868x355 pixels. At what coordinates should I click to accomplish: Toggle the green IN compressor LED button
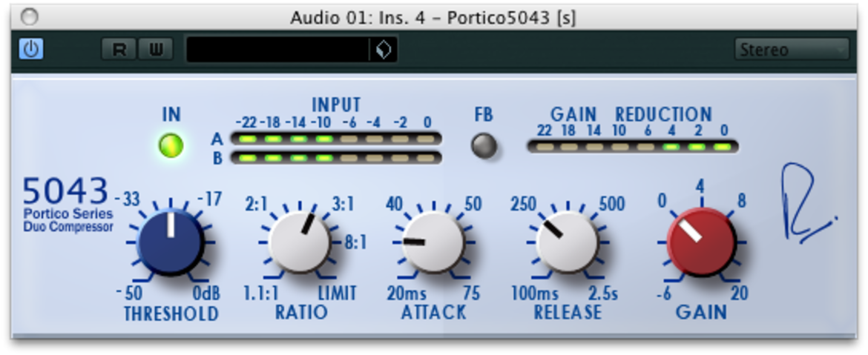click(171, 146)
